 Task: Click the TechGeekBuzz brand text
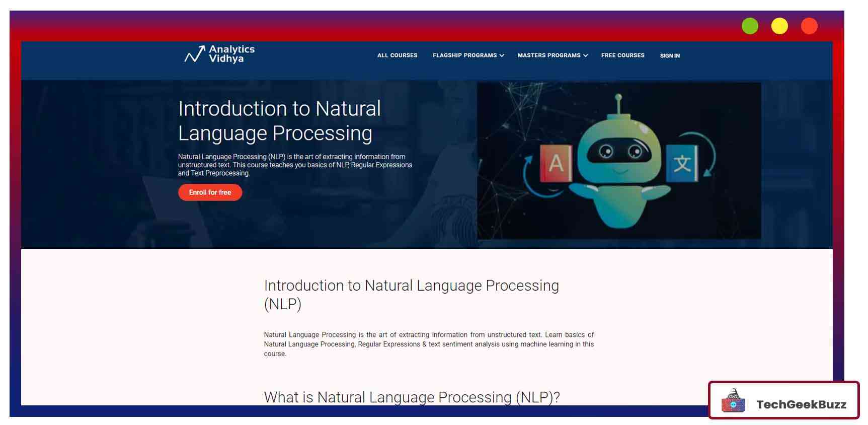pyautogui.click(x=801, y=404)
